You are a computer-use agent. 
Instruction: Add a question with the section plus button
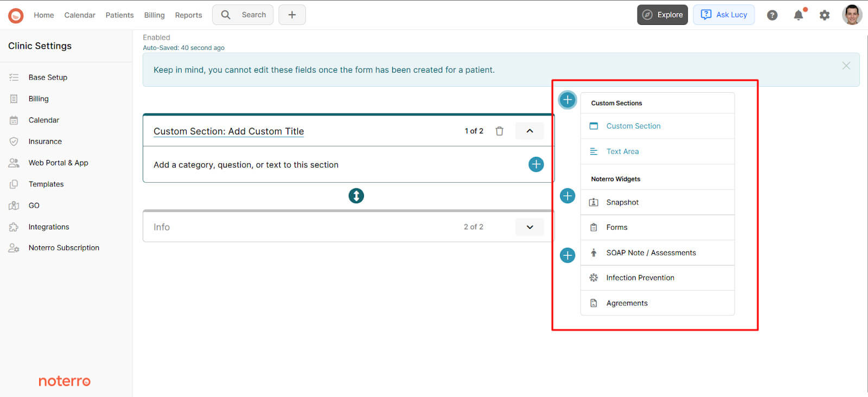click(536, 164)
